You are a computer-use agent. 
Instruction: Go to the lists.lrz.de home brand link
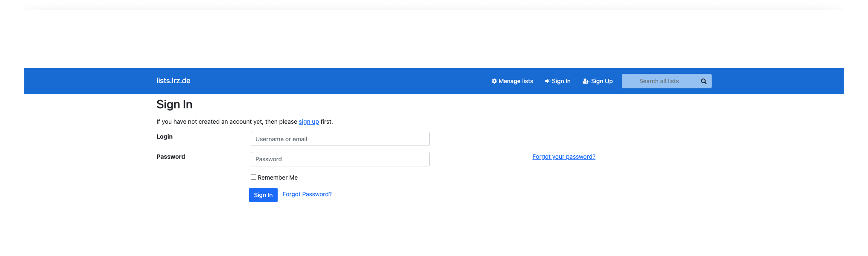(x=173, y=81)
